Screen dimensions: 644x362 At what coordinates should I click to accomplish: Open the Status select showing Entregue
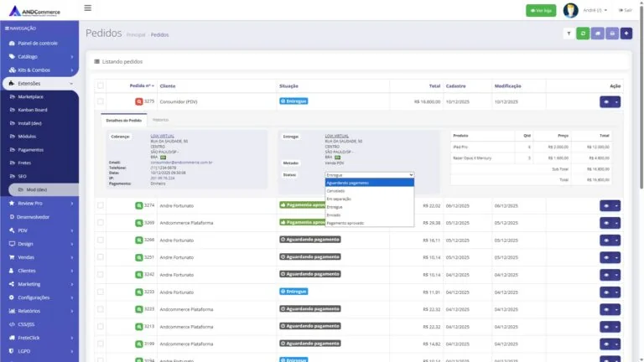pyautogui.click(x=369, y=175)
